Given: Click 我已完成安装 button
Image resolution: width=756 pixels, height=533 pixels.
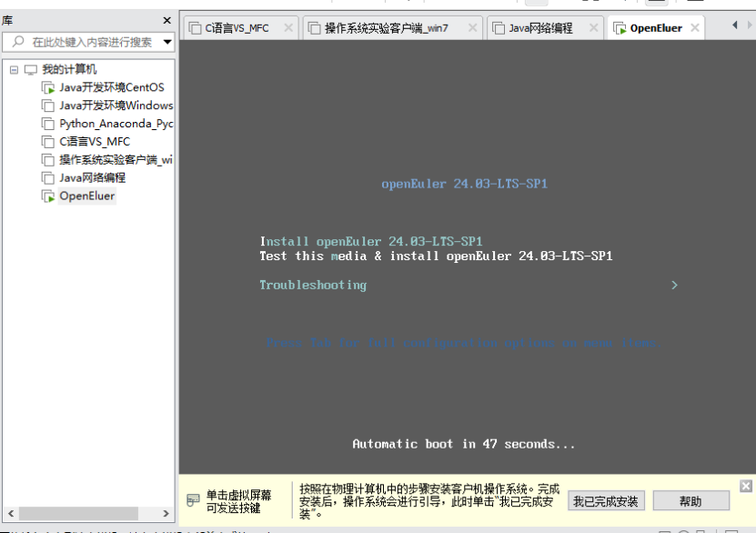Looking at the screenshot, I should point(606,502).
